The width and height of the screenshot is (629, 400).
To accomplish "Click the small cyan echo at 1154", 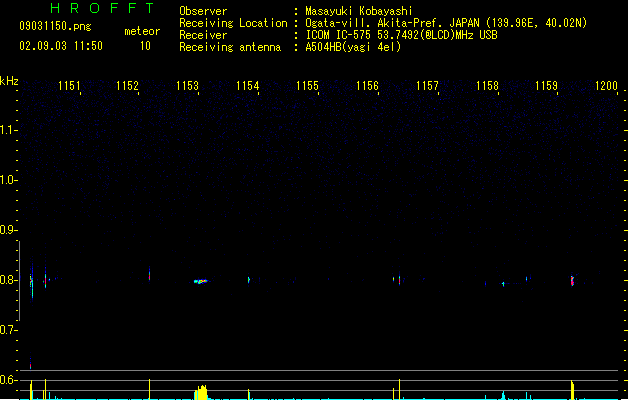I will point(249,280).
